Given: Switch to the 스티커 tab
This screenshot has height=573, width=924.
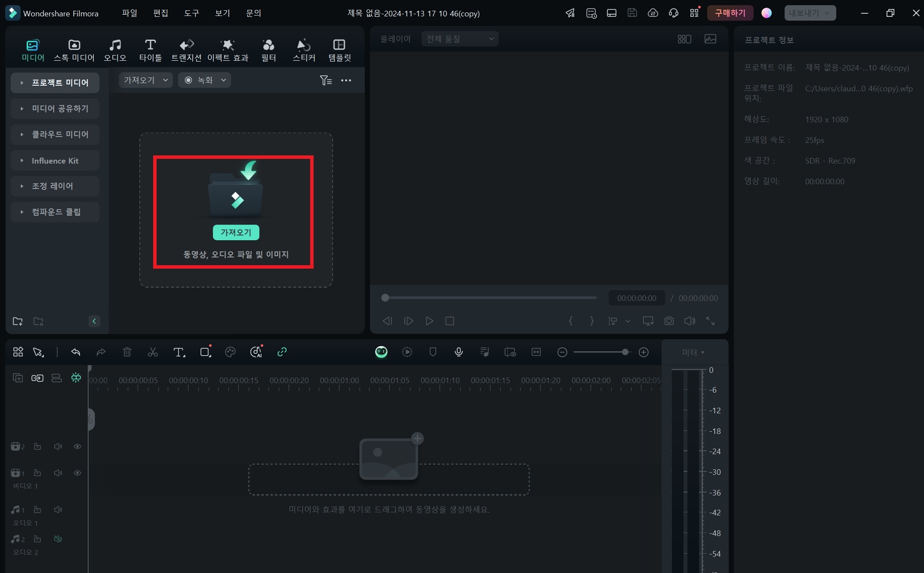Looking at the screenshot, I should (x=304, y=50).
